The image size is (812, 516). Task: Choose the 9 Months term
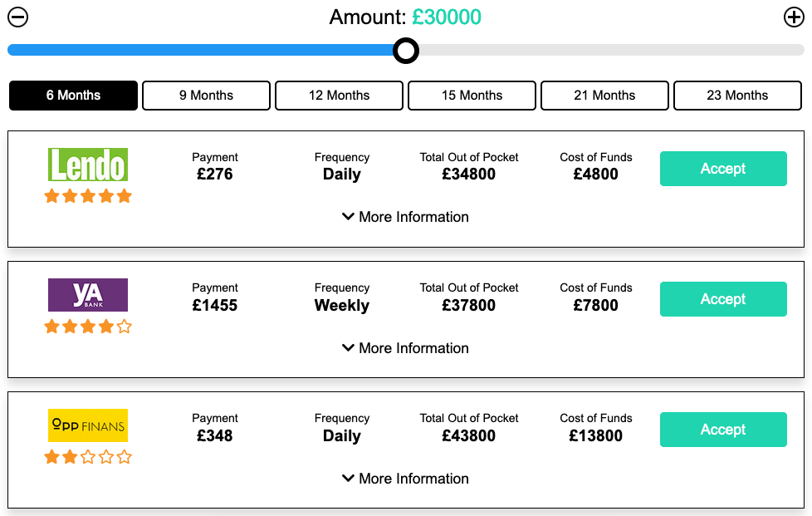pyautogui.click(x=206, y=96)
